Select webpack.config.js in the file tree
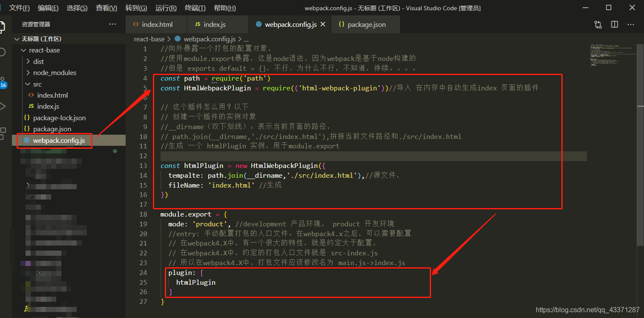The height and width of the screenshot is (318, 644). pyautogui.click(x=69, y=140)
